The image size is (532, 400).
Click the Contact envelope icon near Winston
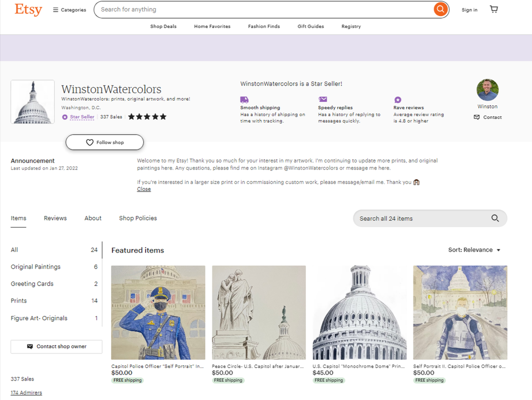476,117
